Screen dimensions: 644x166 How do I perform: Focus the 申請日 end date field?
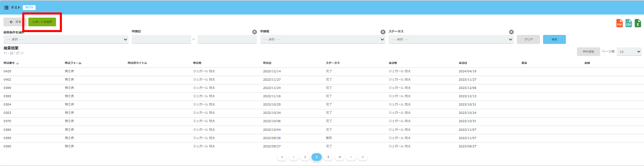(x=227, y=39)
